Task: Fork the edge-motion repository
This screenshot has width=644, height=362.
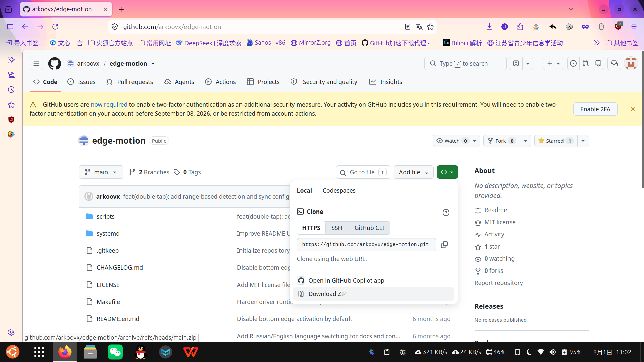Action: pyautogui.click(x=501, y=141)
